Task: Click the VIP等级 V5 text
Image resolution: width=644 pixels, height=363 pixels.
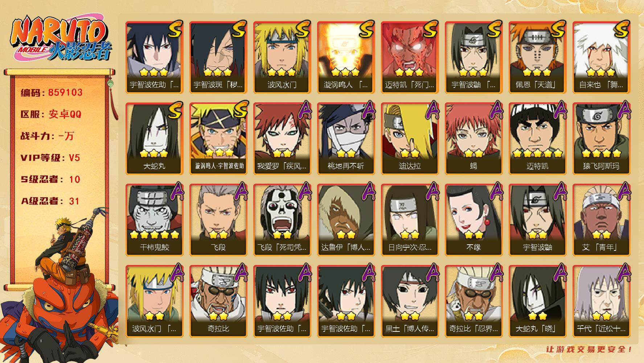Action: 50,158
